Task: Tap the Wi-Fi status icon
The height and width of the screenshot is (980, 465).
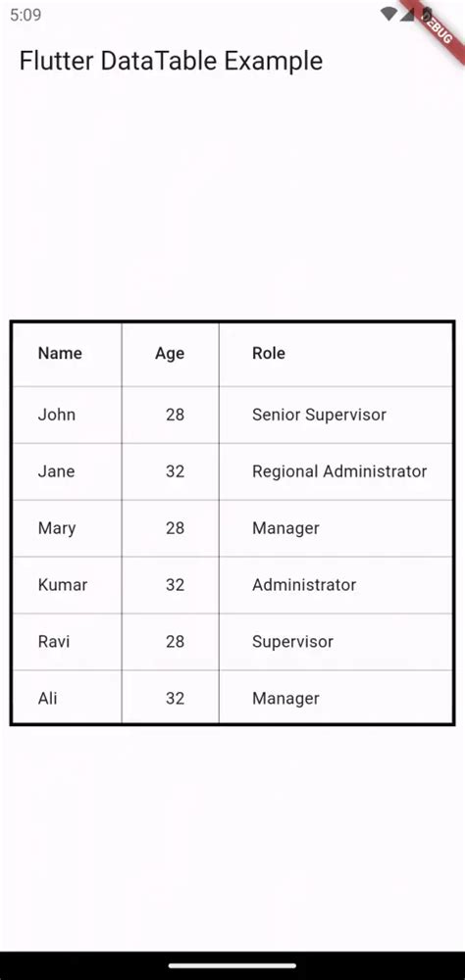Action: coord(388,14)
